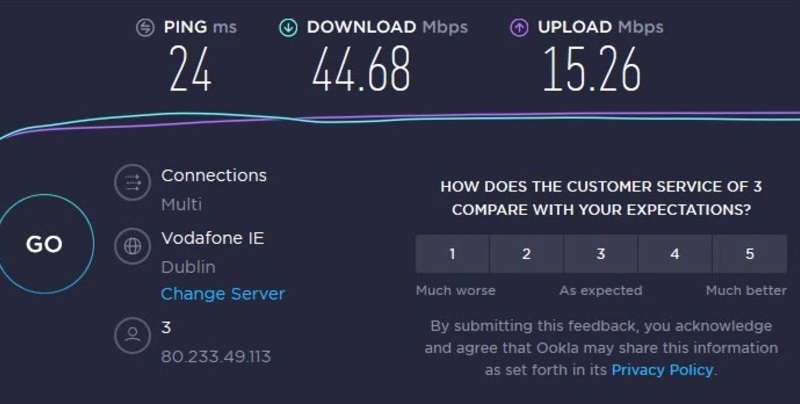The width and height of the screenshot is (800, 404).
Task: Rate customer service as 2
Action: (526, 254)
